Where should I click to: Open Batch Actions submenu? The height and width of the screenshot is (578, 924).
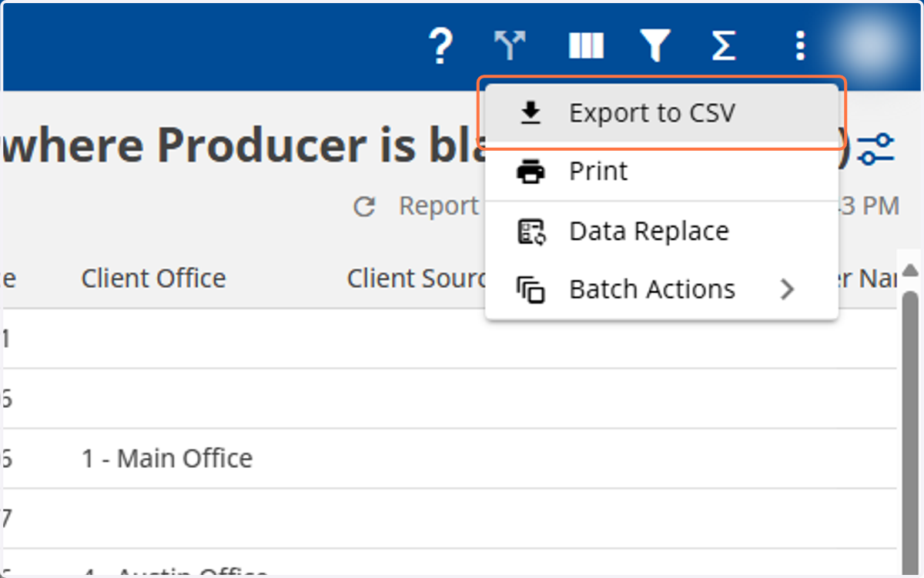tap(661, 289)
